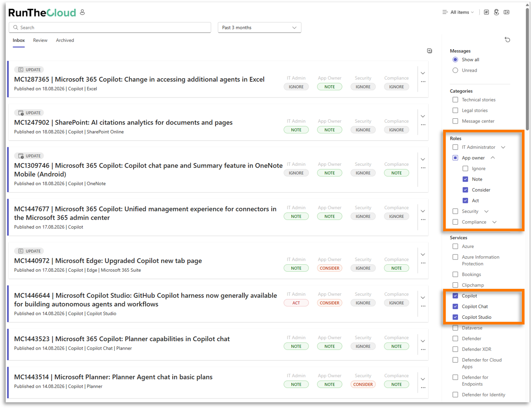Collapse the App owner role chevron
This screenshot has width=532, height=408.
[x=493, y=158]
